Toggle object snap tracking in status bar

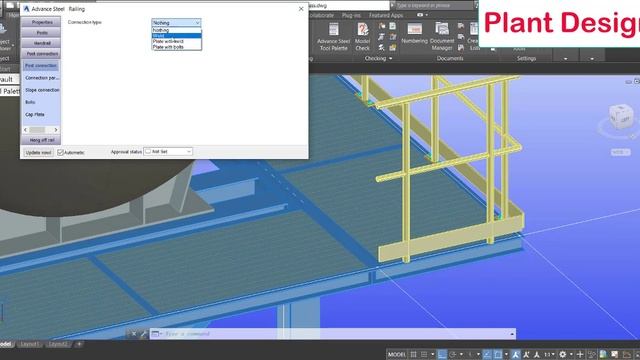tap(487, 354)
